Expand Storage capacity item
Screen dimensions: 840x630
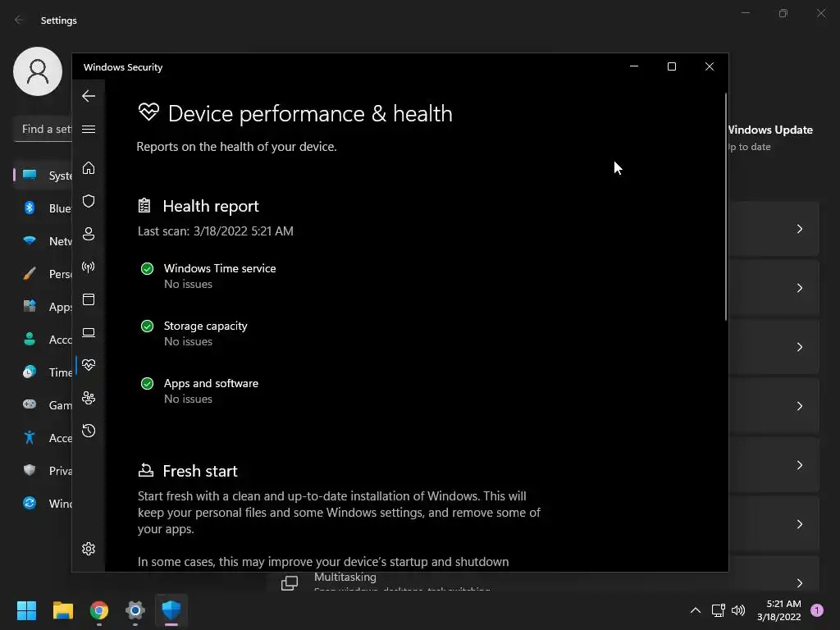click(205, 333)
